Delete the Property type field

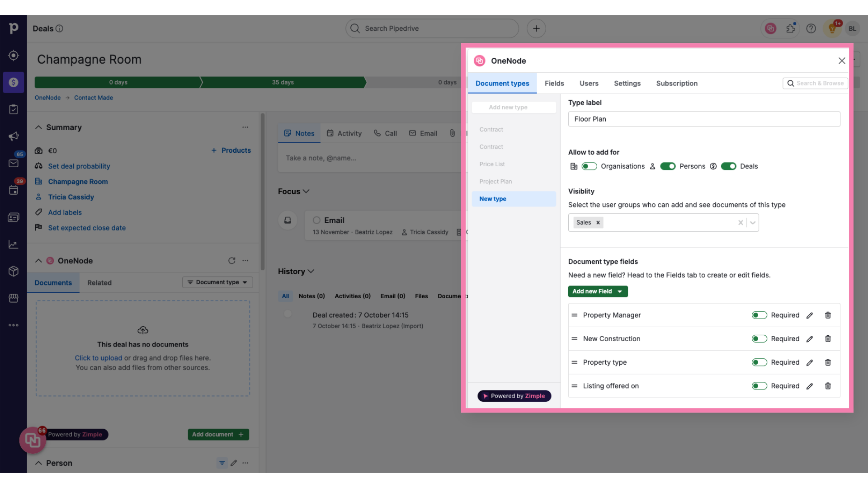pos(828,362)
